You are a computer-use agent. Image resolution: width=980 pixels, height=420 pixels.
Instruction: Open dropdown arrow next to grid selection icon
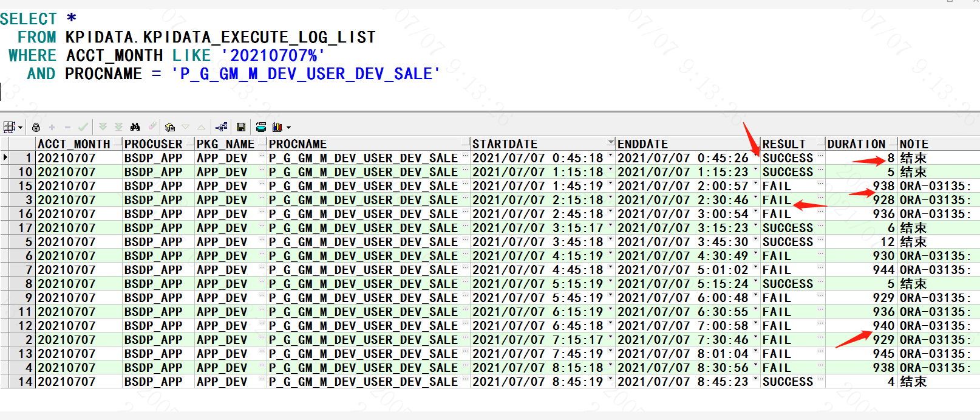(20, 128)
